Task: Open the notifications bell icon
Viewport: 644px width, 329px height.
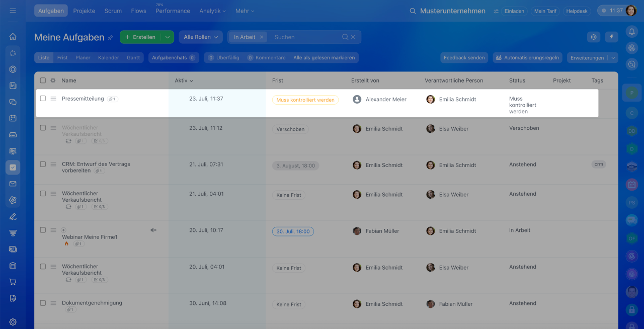Action: (x=631, y=31)
